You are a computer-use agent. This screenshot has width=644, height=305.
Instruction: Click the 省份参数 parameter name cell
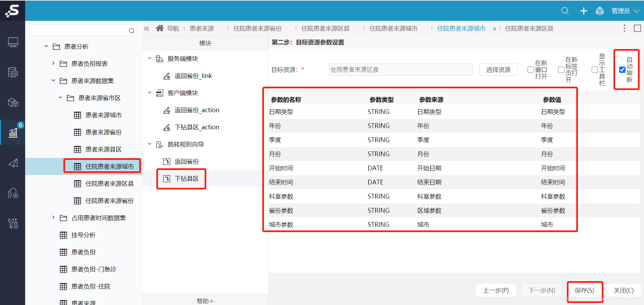point(281,211)
